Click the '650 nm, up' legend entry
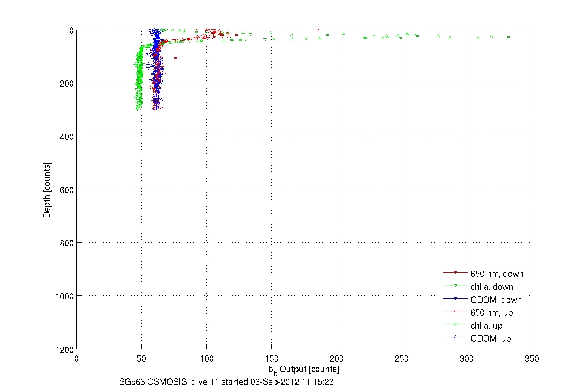 point(478,312)
